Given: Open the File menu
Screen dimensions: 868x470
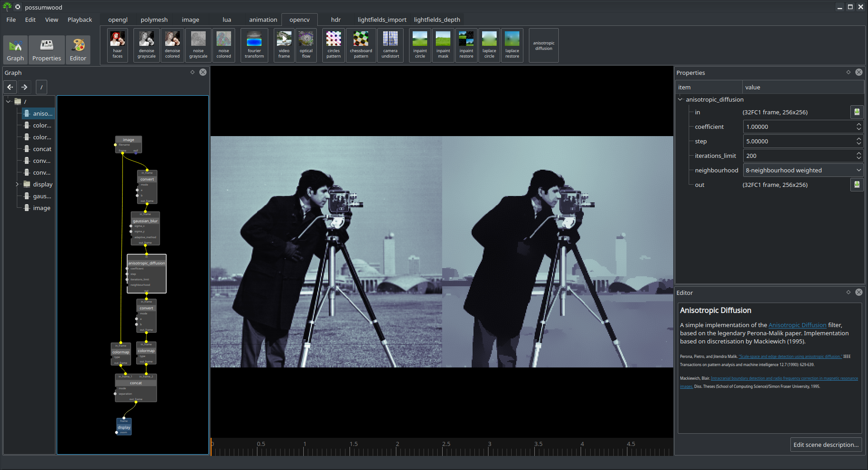Looking at the screenshot, I should coord(11,20).
